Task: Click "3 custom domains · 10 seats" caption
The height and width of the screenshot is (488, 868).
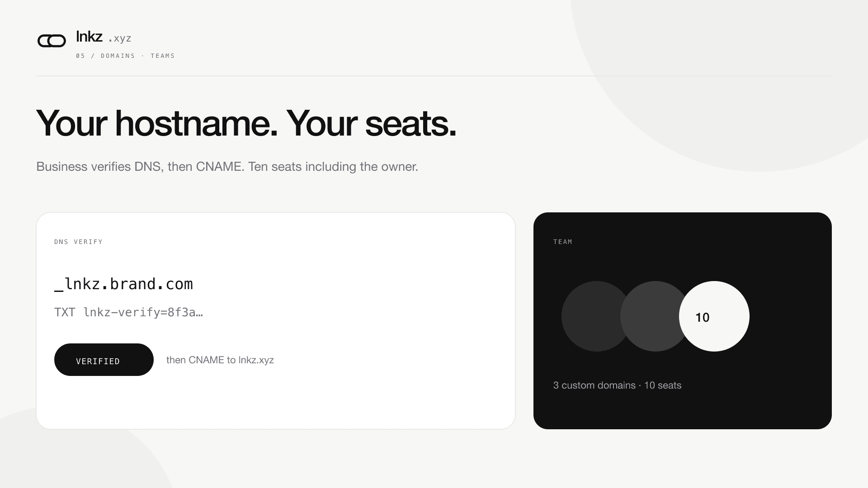Action: [617, 385]
